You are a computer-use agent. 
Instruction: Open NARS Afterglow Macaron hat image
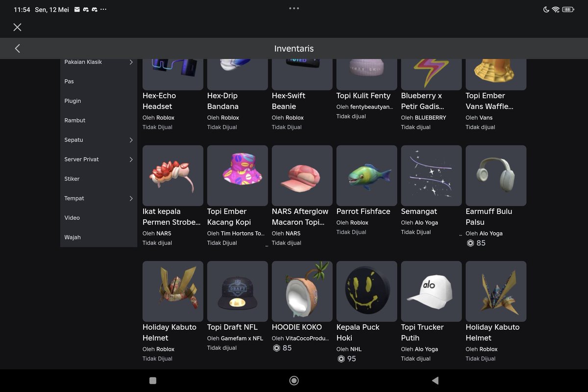pos(302,175)
